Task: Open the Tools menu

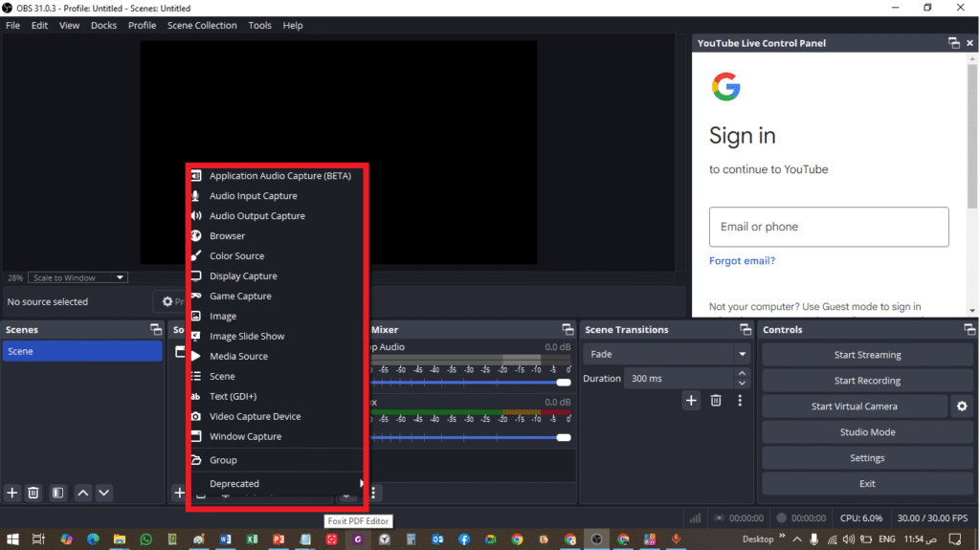Action: [259, 26]
